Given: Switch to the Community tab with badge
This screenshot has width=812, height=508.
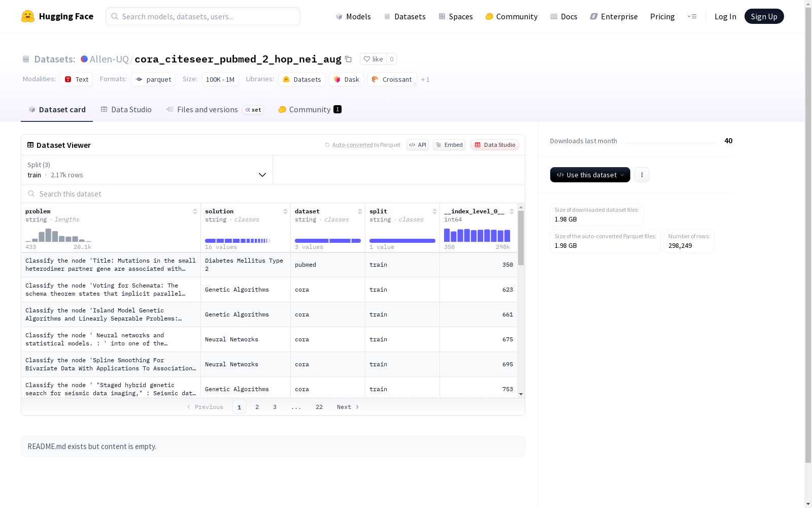Looking at the screenshot, I should point(310,110).
